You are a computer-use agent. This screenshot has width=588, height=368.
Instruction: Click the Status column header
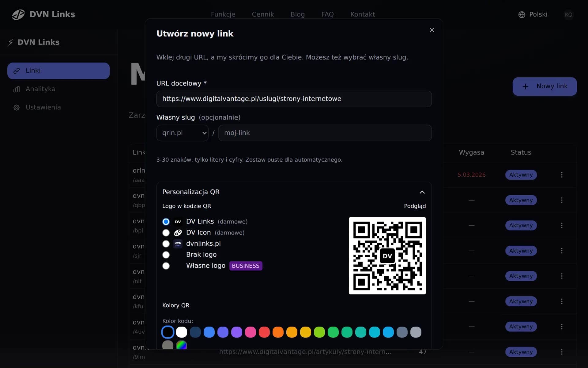(x=521, y=152)
